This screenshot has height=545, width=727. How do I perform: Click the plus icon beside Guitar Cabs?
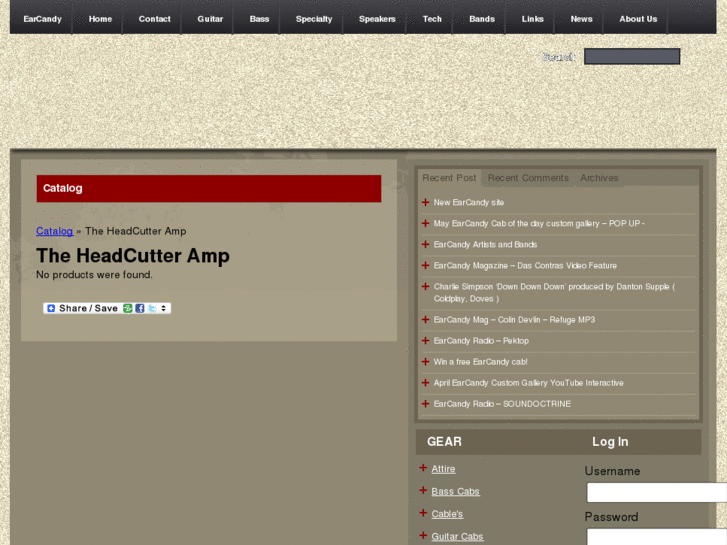tap(423, 536)
